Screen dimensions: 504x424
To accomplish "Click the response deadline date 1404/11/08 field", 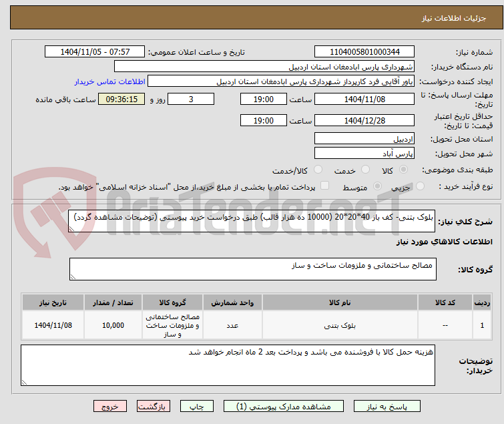I will click(x=364, y=99).
